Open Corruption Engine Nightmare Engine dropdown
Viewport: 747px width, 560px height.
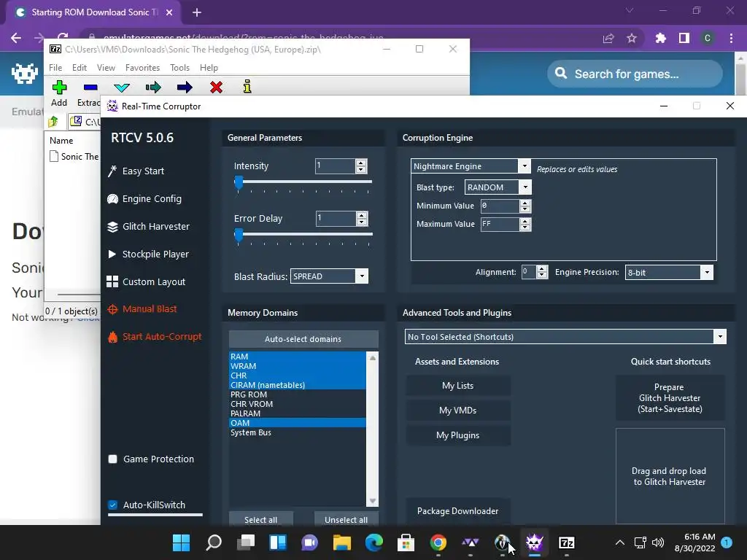[x=524, y=166]
